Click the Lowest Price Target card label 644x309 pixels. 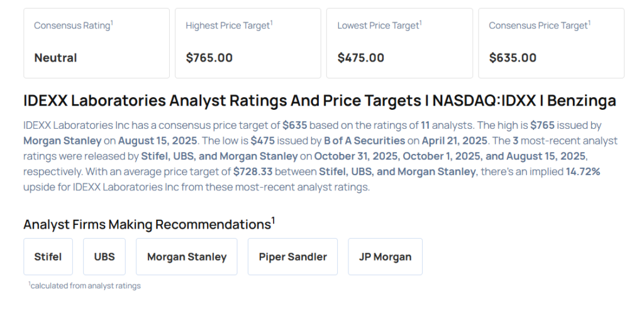(379, 26)
